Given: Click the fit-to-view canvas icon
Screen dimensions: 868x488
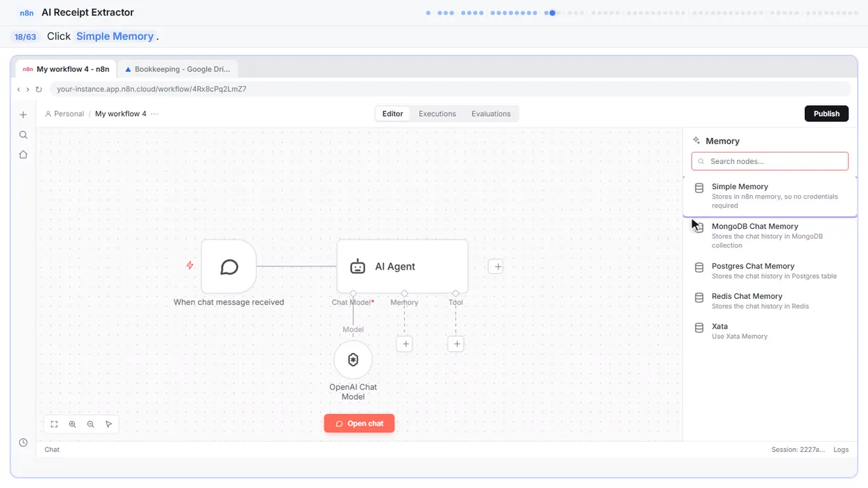Looking at the screenshot, I should point(54,424).
